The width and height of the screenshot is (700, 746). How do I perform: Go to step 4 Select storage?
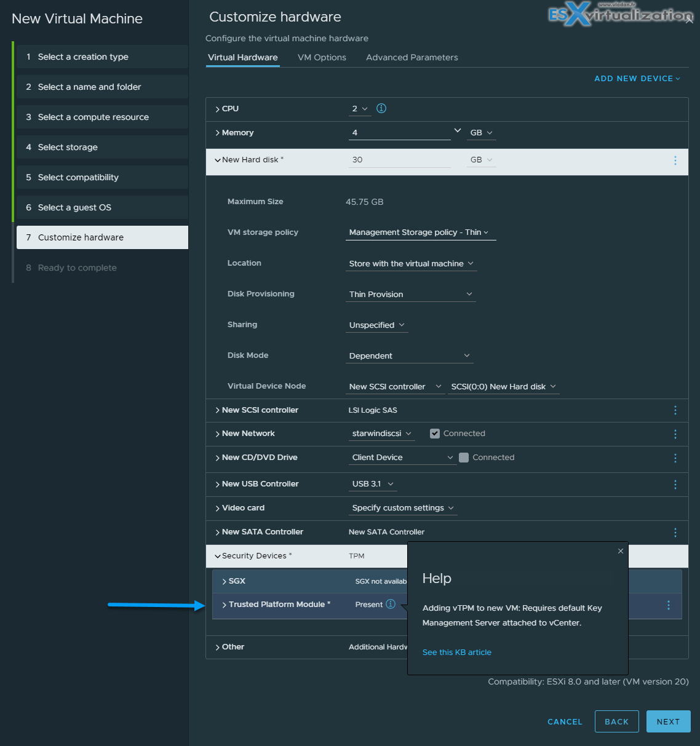point(102,147)
